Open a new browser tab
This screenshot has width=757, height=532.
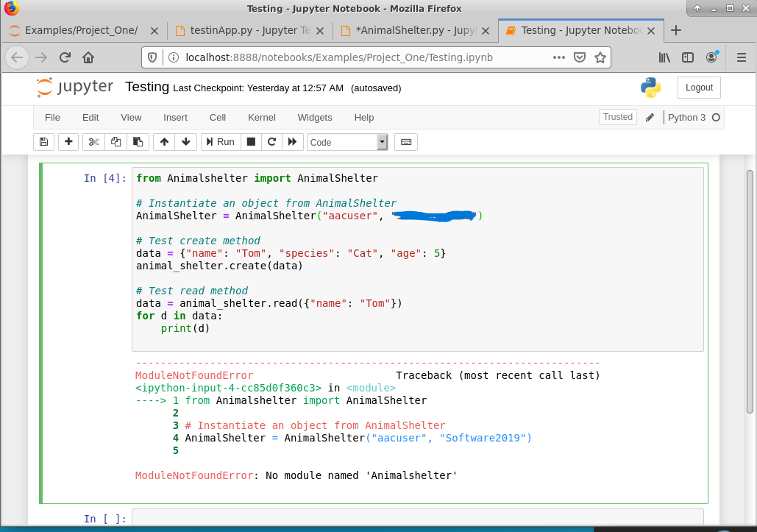tap(676, 30)
